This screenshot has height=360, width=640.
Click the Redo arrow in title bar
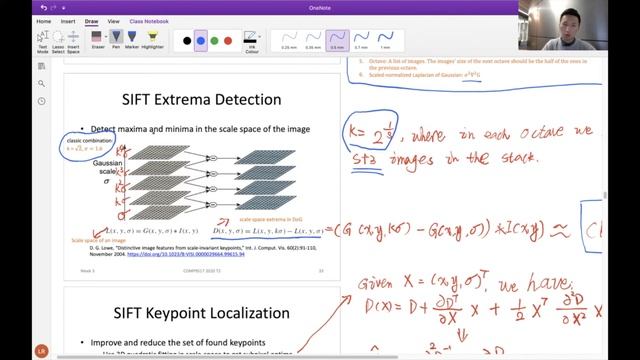(x=53, y=8)
